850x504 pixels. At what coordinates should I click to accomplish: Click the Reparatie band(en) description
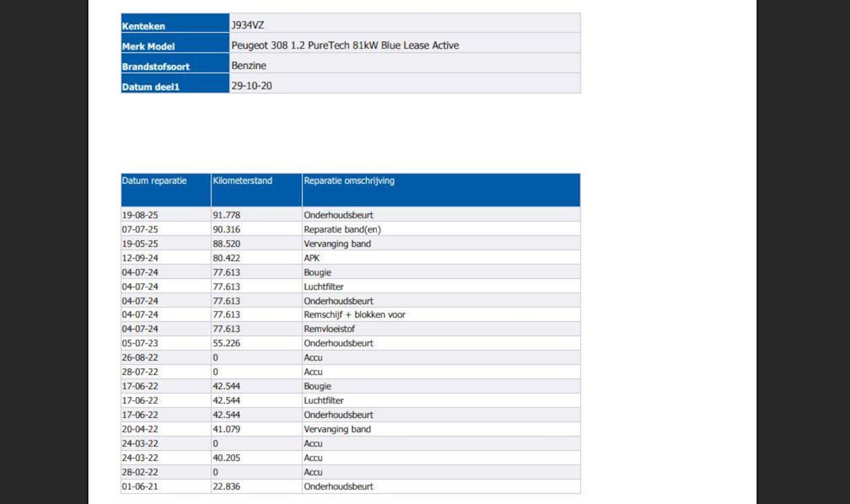(x=342, y=229)
